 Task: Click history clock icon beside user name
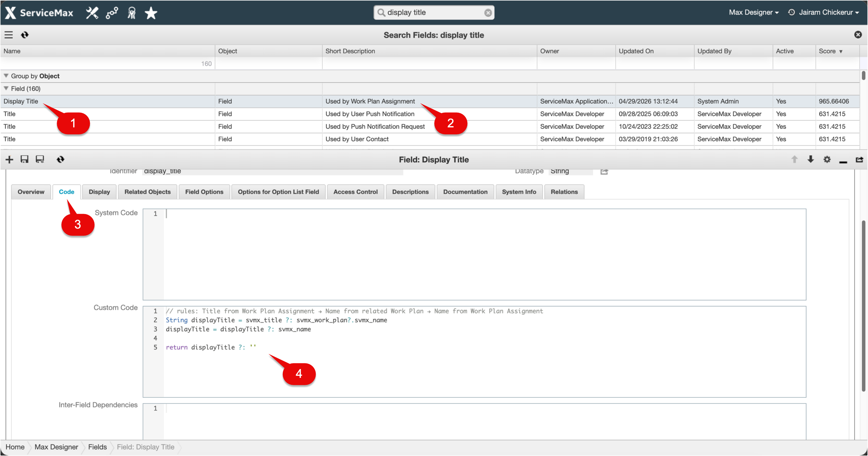pyautogui.click(x=791, y=12)
